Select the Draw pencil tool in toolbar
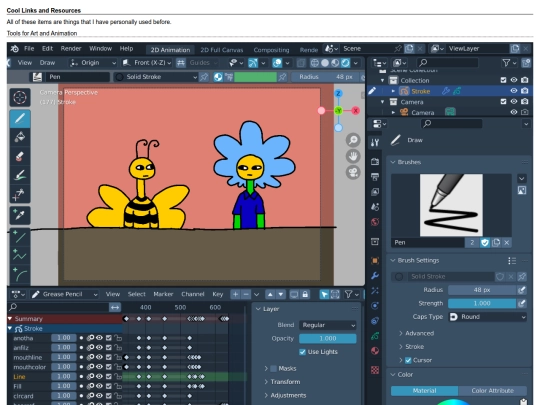 (20, 118)
